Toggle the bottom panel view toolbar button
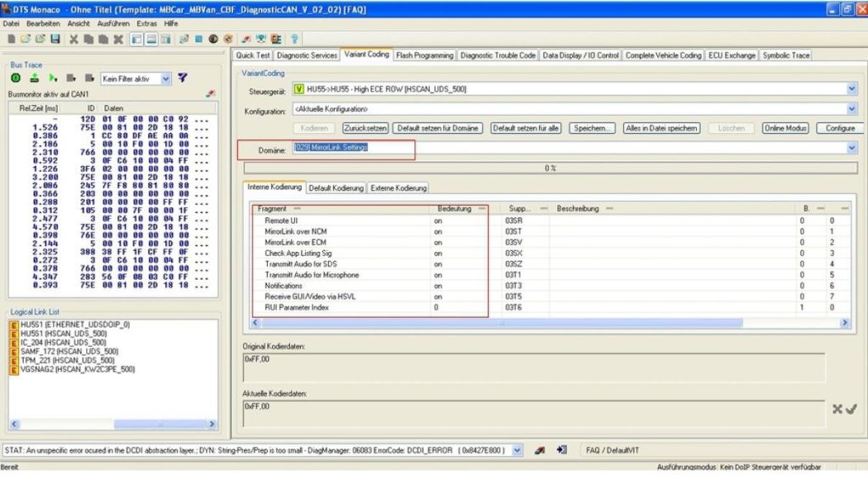Screen dimensions: 868x479 151,39
